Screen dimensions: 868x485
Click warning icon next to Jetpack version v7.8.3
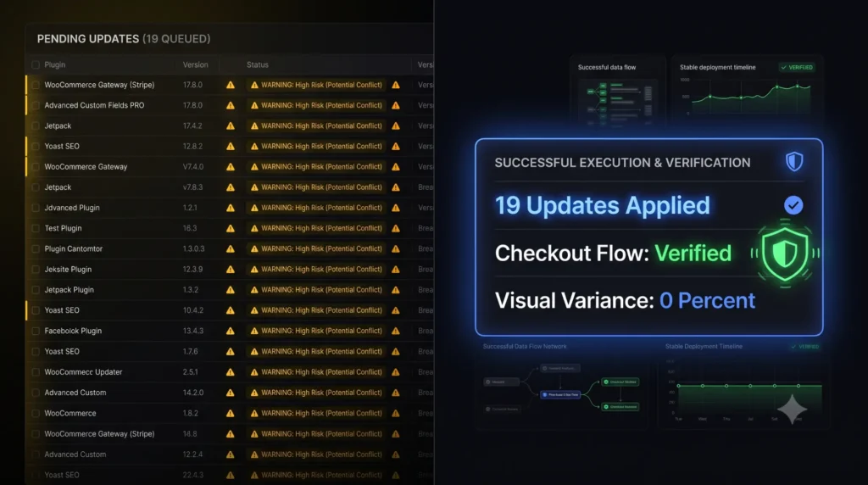[x=231, y=187]
